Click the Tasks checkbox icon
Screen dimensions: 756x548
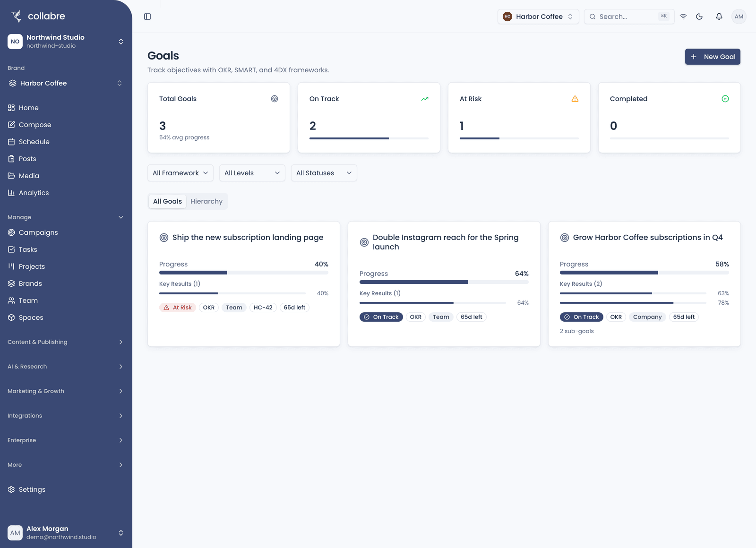click(11, 249)
